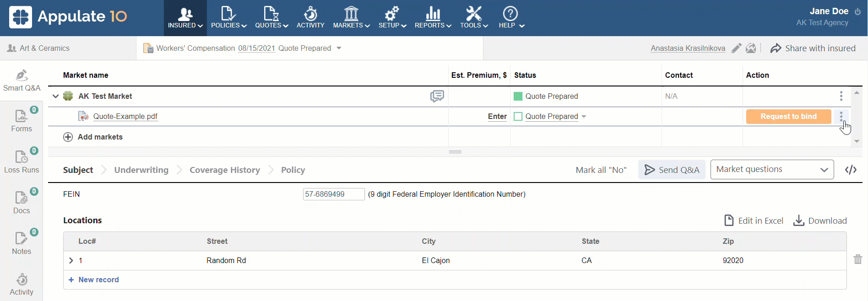Click Edit in Excel

coord(754,220)
